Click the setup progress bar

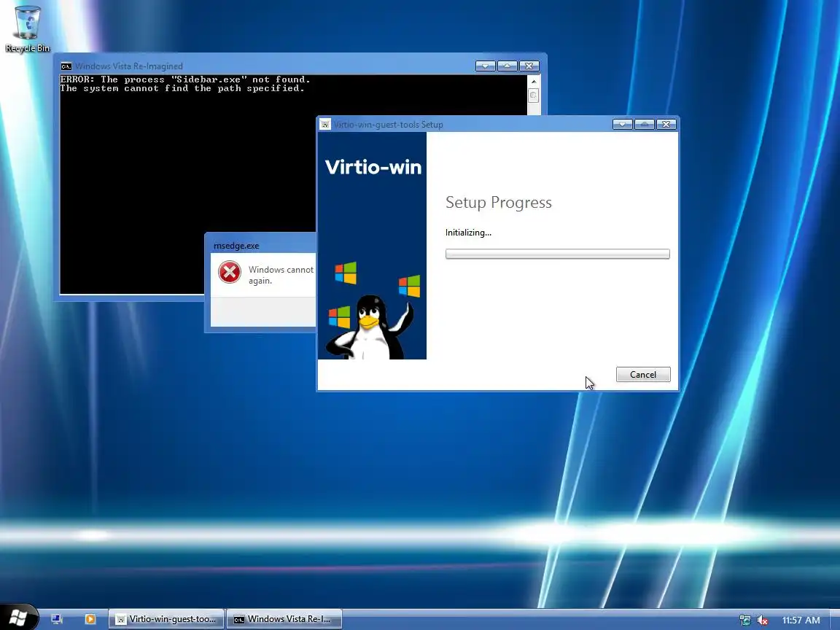[558, 254]
